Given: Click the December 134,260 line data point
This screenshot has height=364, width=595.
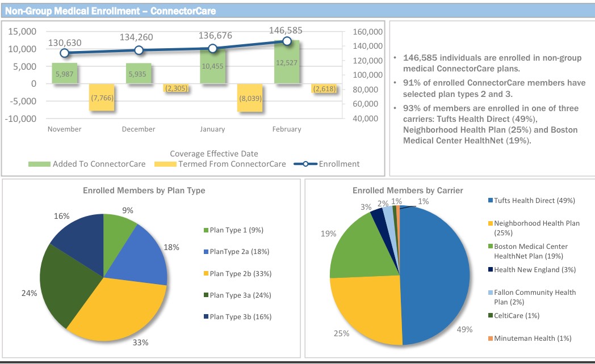Looking at the screenshot, I should pos(139,50).
